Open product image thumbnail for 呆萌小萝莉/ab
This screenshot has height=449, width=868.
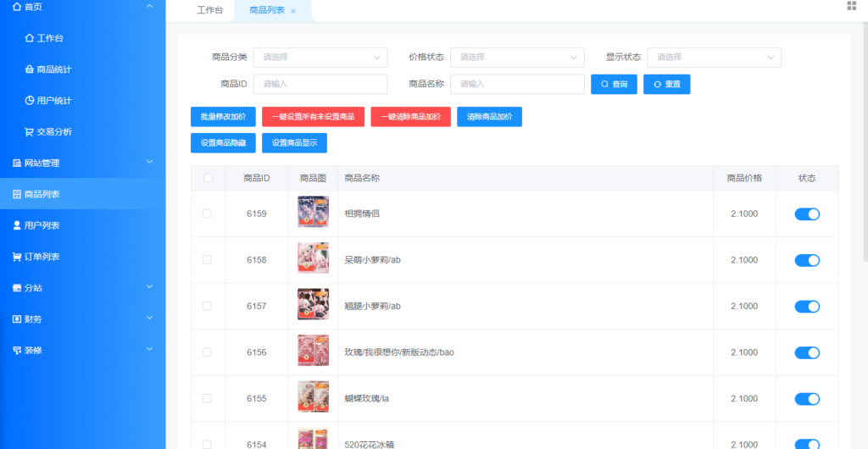pos(313,258)
